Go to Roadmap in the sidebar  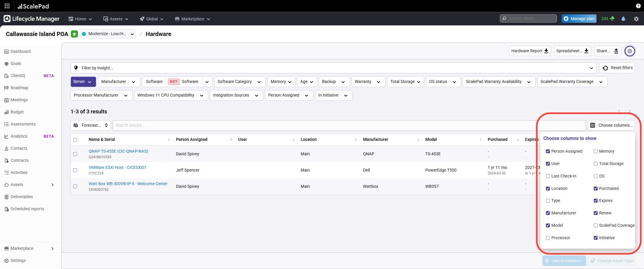[x=19, y=88]
